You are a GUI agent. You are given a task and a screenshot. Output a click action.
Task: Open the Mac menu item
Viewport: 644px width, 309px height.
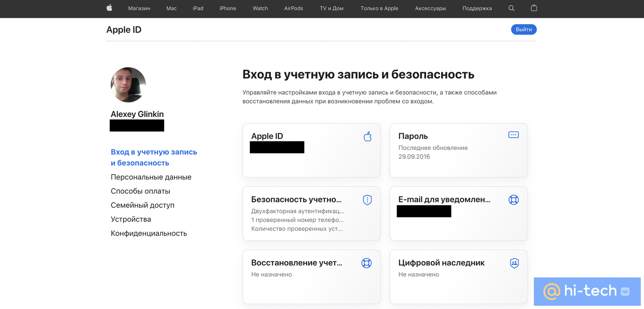tap(171, 8)
